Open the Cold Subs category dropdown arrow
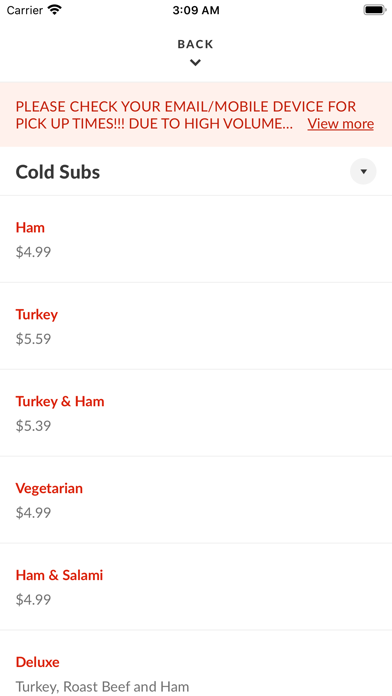392x696 pixels. click(363, 171)
